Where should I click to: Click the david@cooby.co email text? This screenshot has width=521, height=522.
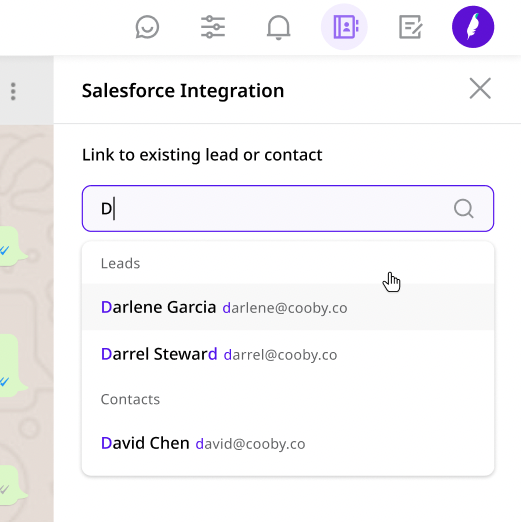pyautogui.click(x=250, y=444)
